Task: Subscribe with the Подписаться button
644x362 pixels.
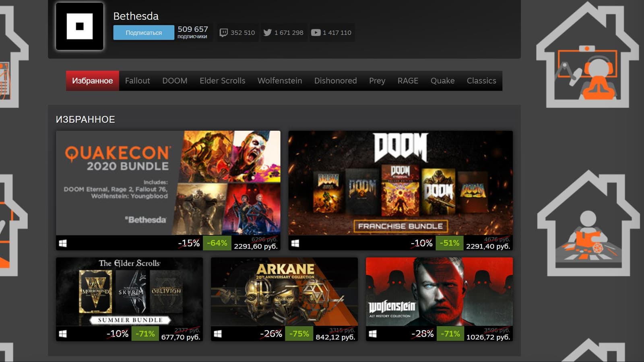Action: coord(144,33)
